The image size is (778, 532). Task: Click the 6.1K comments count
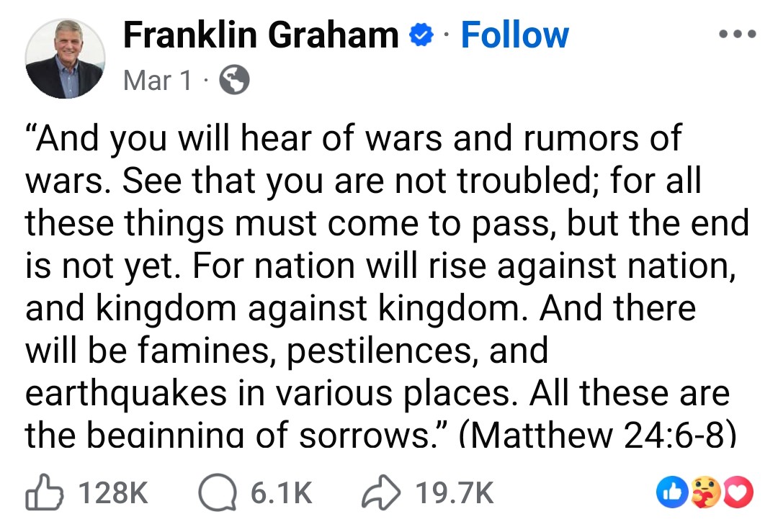click(282, 494)
